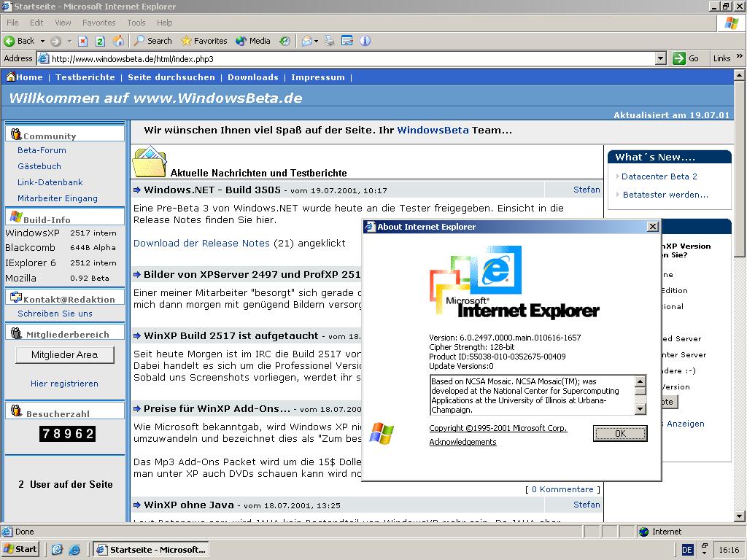Open Testberichte in site navigation

[x=85, y=77]
